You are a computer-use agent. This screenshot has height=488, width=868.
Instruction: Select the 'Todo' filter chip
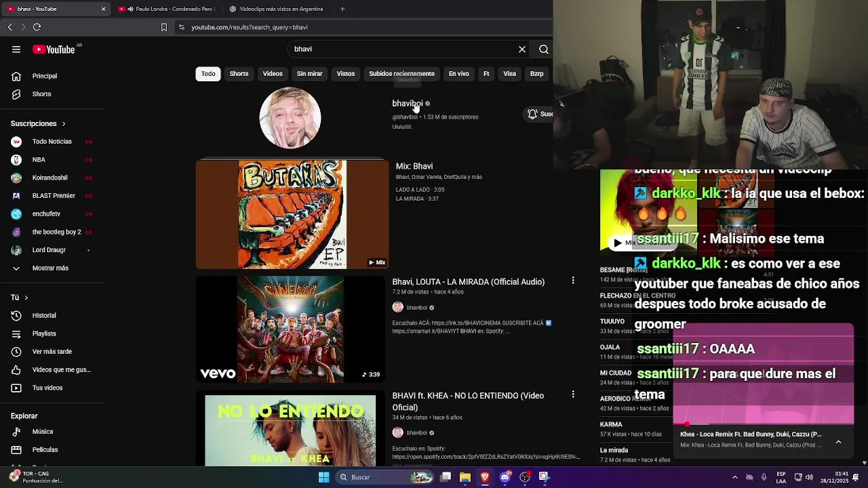208,73
